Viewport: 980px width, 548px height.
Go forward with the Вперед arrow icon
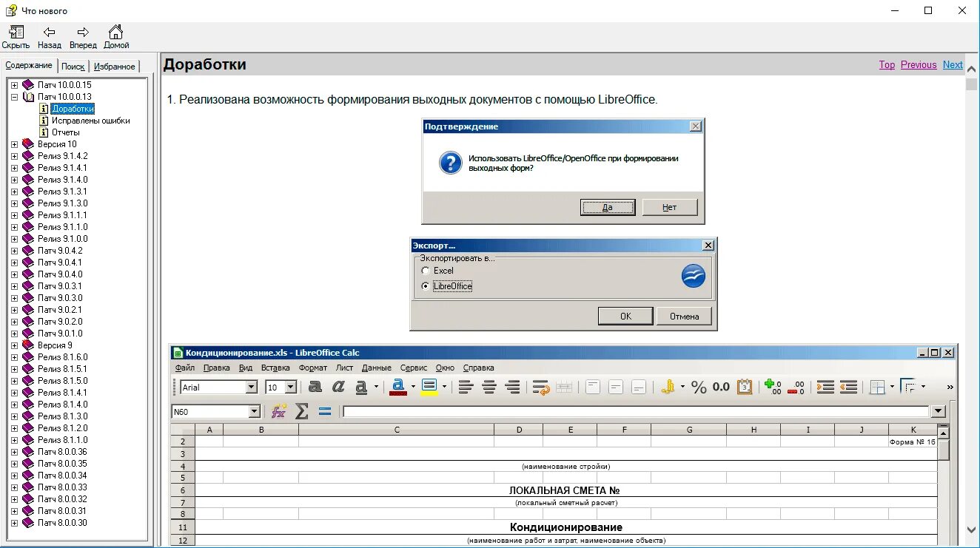83,33
